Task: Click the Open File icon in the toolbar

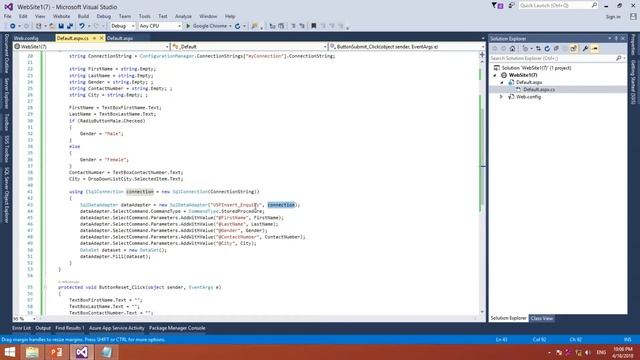Action: 52,26
